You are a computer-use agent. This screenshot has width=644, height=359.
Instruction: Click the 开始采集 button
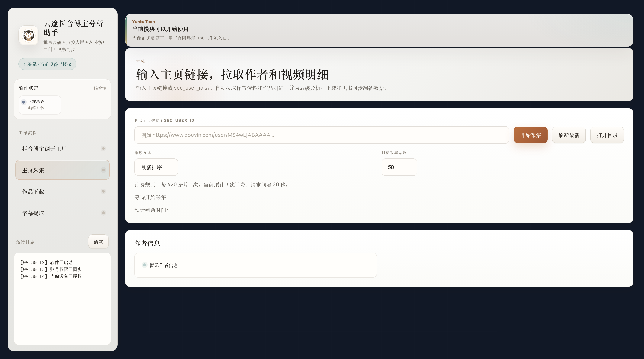tap(530, 135)
